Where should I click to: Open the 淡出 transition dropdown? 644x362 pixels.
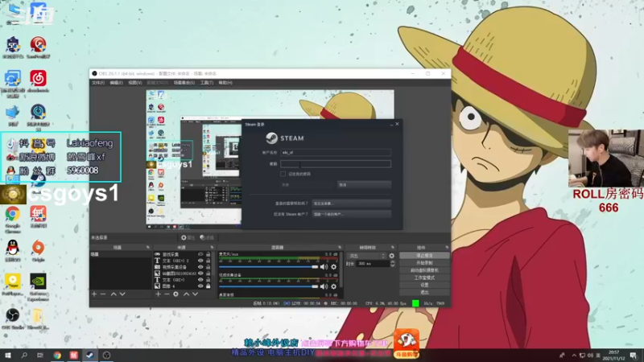(367, 256)
